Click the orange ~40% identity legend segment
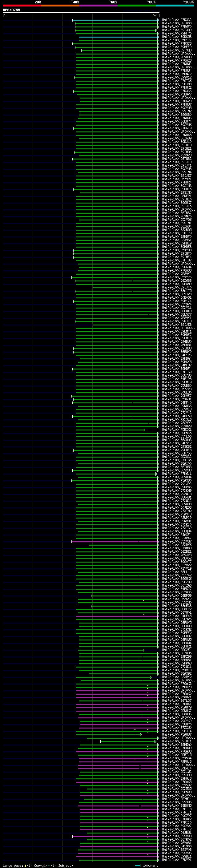 click(x=60, y=6)
